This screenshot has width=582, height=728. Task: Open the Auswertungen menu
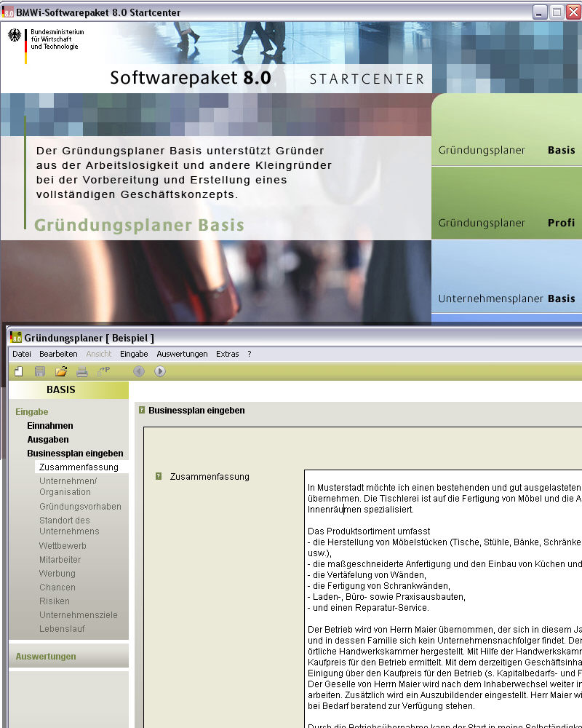point(182,354)
